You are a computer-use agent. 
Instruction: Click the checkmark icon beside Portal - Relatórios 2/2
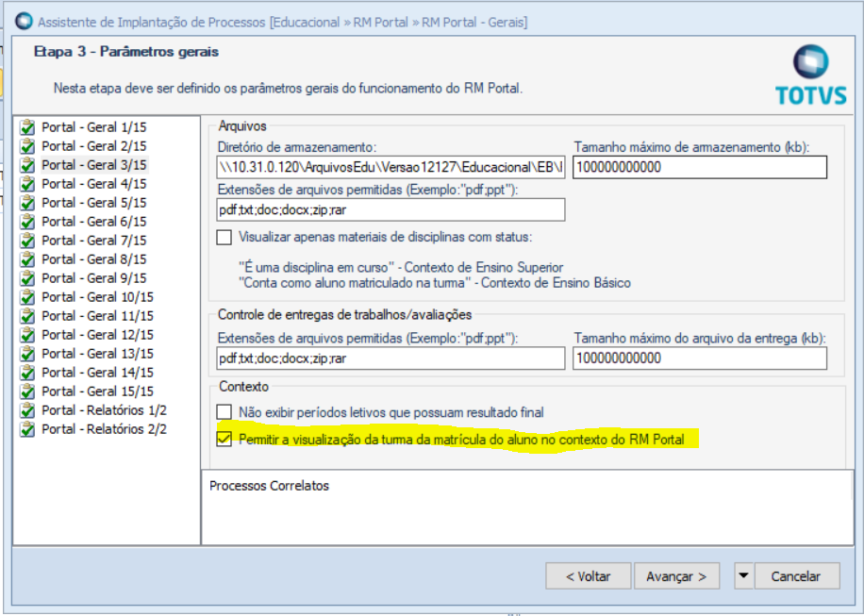(x=27, y=429)
